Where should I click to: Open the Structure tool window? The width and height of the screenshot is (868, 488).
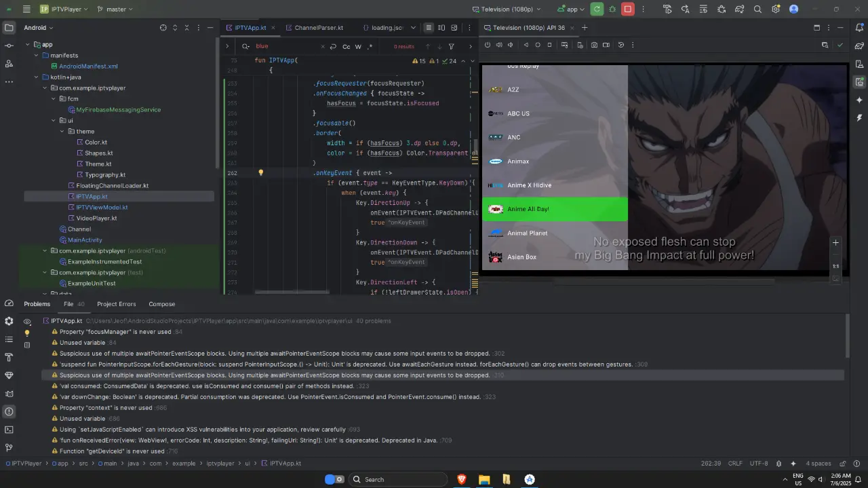click(x=9, y=63)
